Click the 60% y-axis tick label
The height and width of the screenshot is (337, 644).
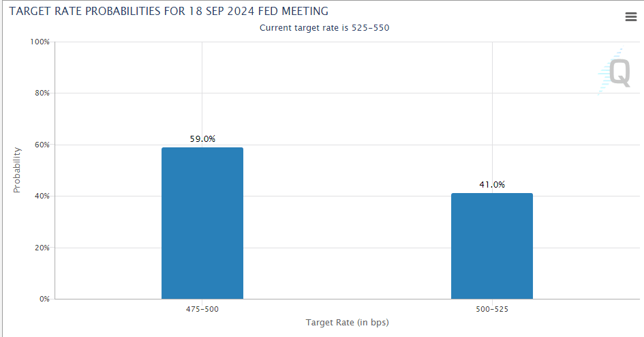(42, 145)
